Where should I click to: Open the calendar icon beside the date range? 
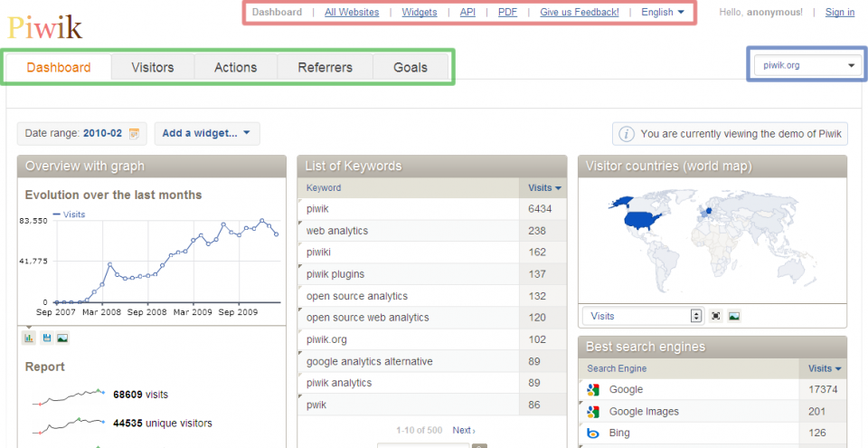(134, 134)
